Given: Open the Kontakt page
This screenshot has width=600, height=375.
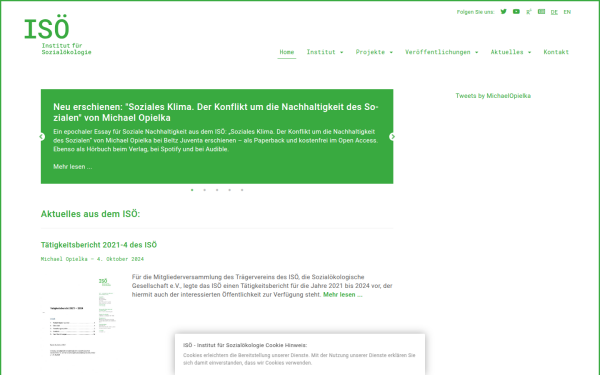Looking at the screenshot, I should click(556, 52).
